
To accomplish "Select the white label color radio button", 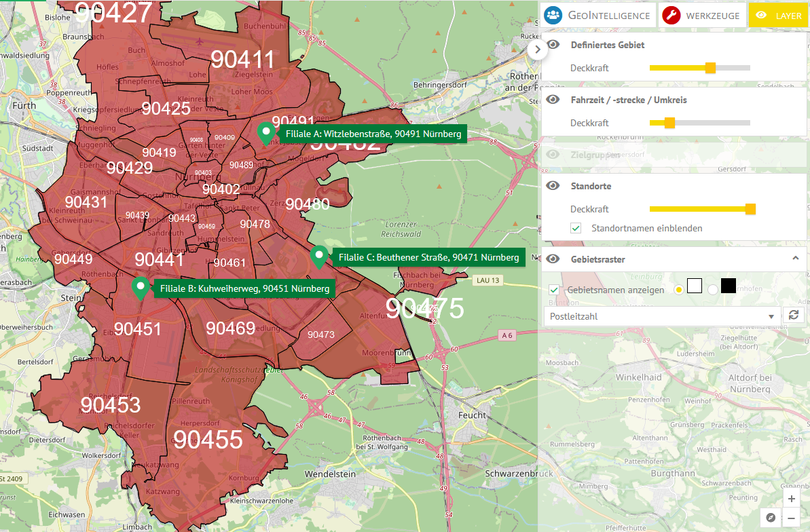I will [679, 290].
